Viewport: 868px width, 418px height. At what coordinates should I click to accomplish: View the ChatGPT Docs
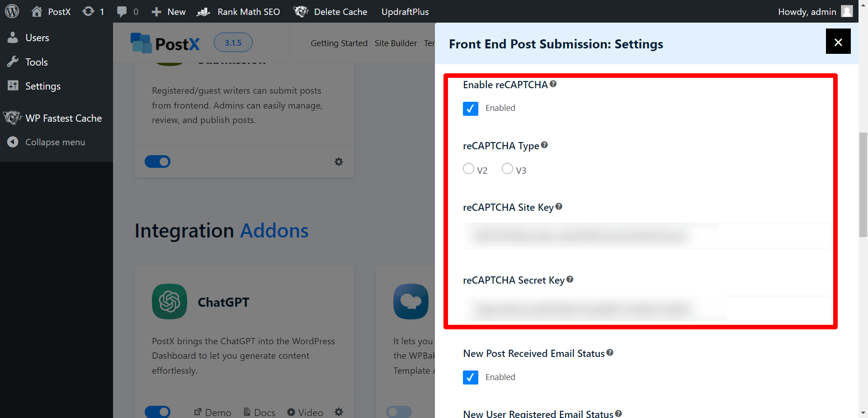(259, 412)
